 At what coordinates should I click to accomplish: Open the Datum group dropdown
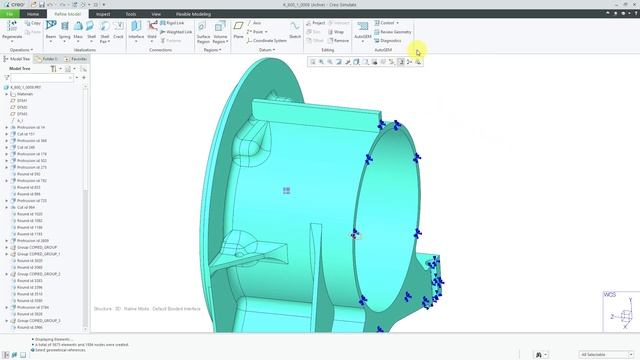pos(267,50)
